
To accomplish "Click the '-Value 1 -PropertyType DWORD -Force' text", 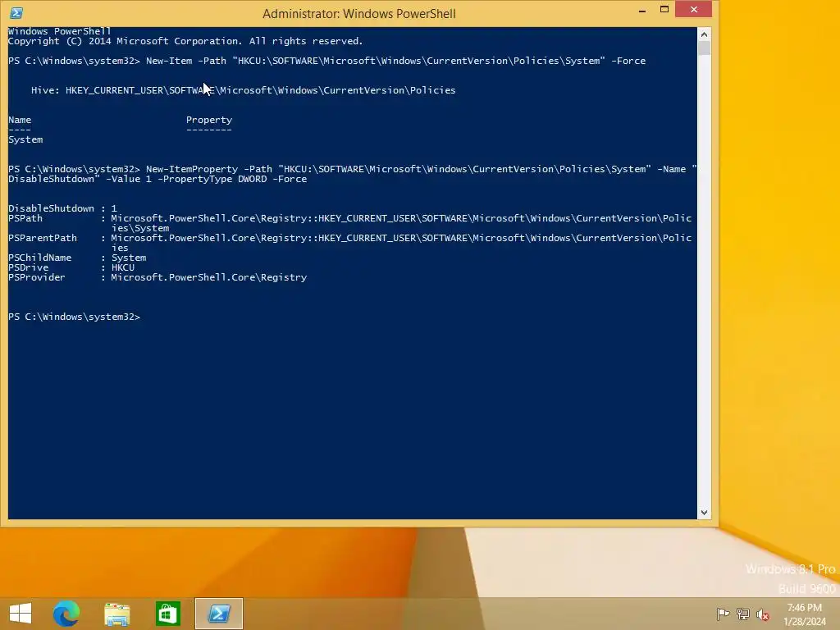I will pyautogui.click(x=206, y=179).
